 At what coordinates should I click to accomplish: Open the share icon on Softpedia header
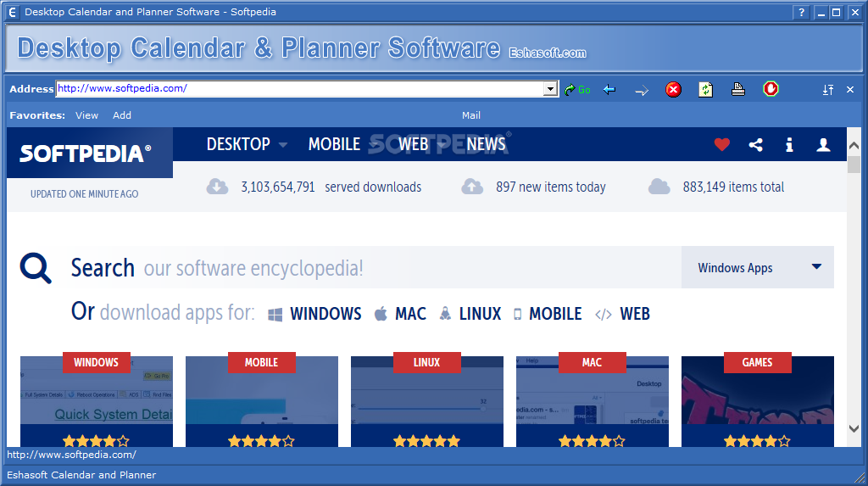pos(755,145)
